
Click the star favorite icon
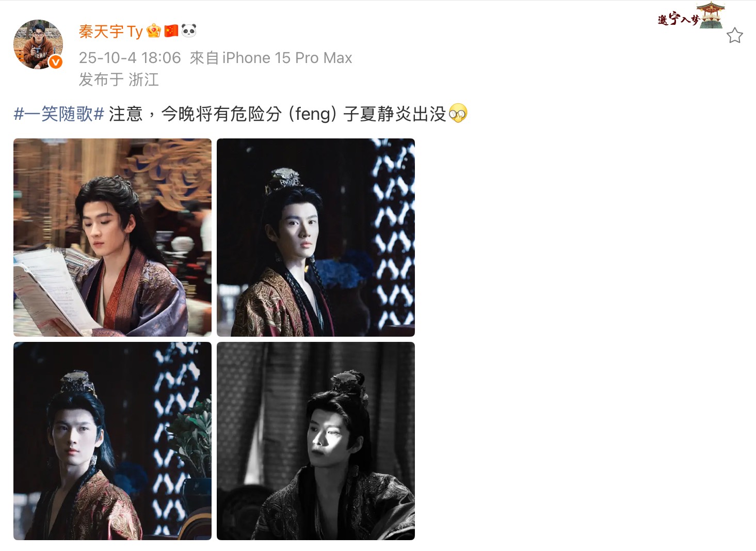(734, 36)
